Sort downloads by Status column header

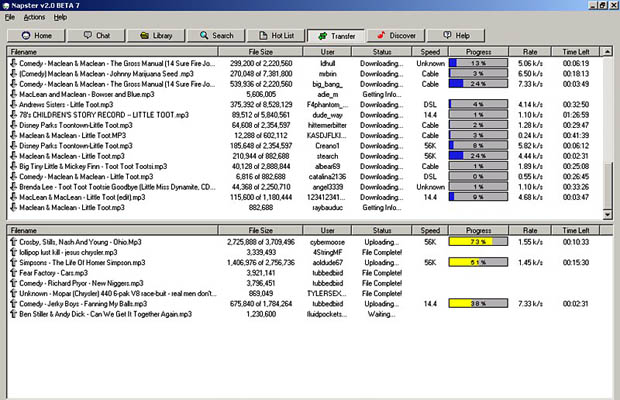pyautogui.click(x=382, y=52)
